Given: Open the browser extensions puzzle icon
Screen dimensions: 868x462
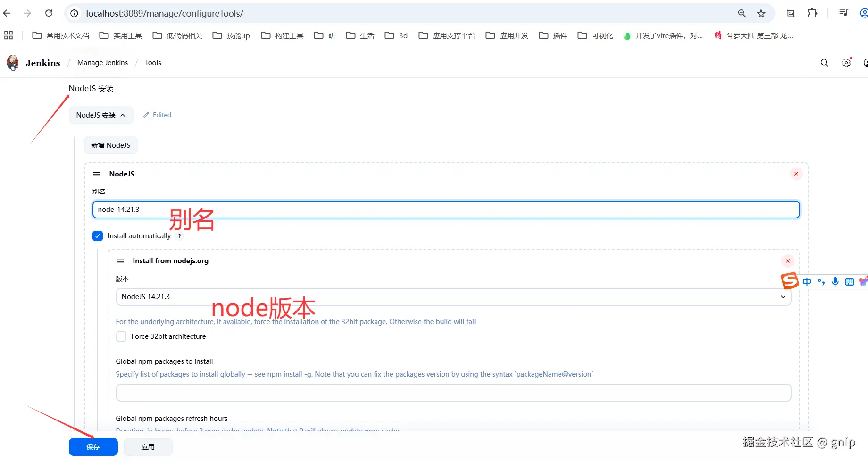Looking at the screenshot, I should 812,13.
